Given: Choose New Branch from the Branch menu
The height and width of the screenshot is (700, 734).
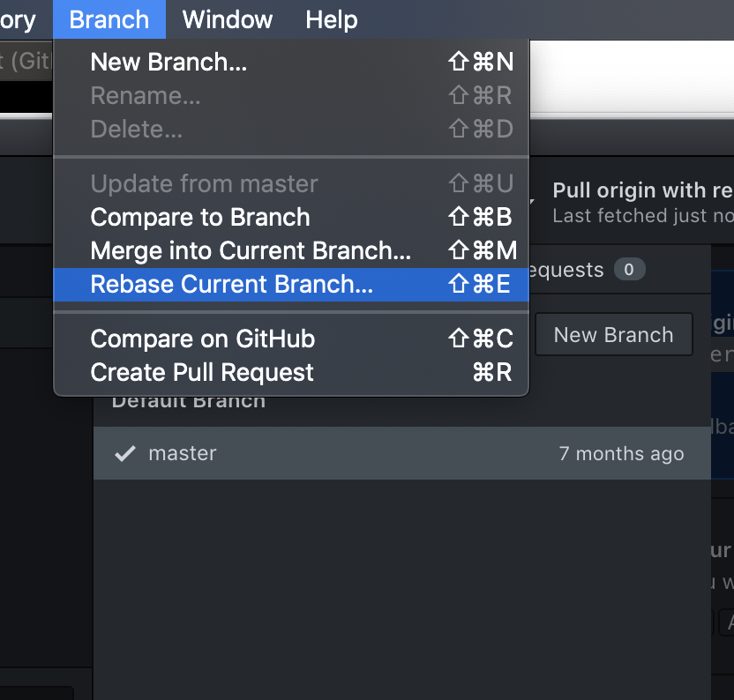Looking at the screenshot, I should [168, 62].
